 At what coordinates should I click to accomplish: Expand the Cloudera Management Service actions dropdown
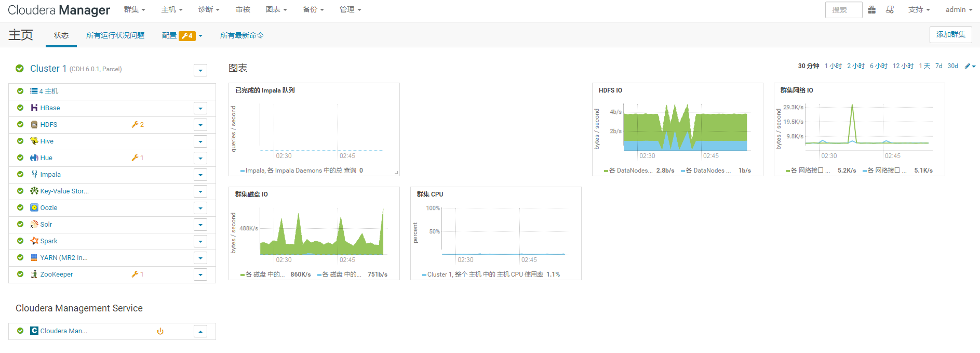point(200,331)
